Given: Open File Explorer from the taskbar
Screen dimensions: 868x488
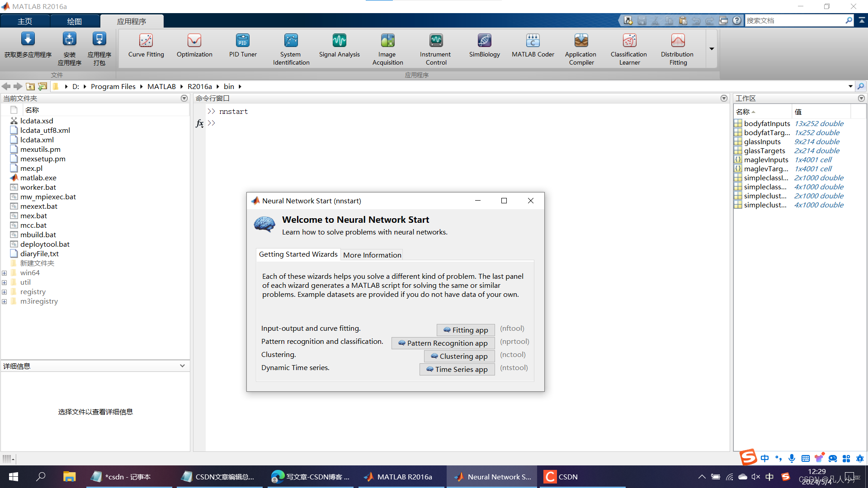Looking at the screenshot, I should coord(69,477).
